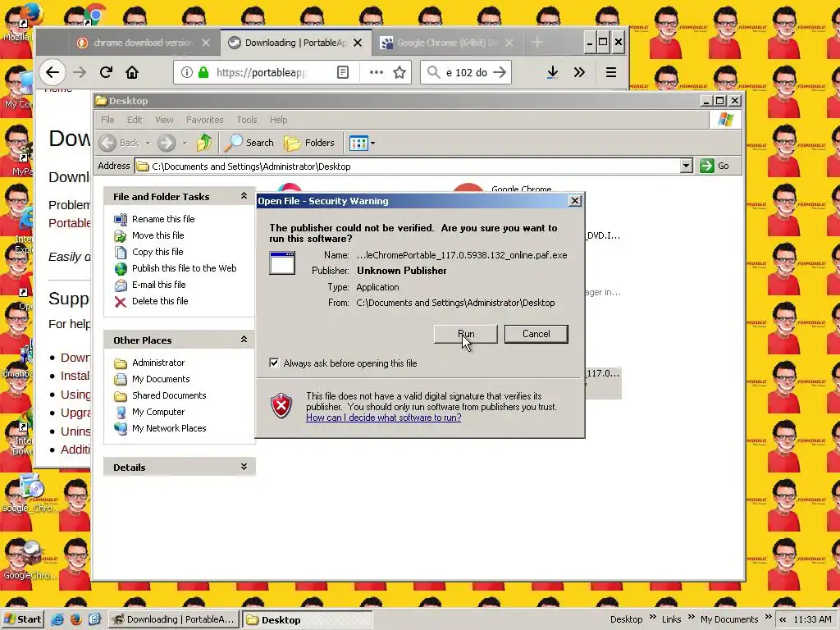Click the Views icon in Explorer toolbar
Screen dimensions: 840x630
coord(358,143)
